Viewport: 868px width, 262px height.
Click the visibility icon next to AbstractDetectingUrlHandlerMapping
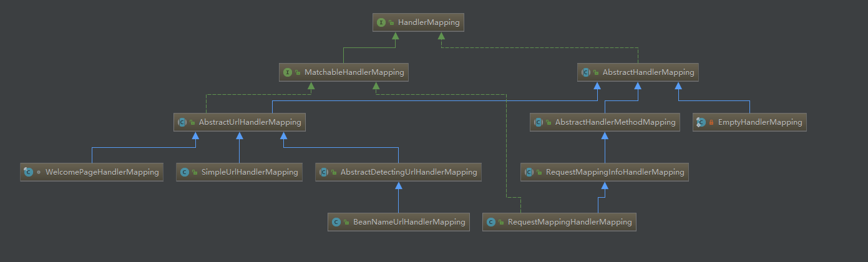pyautogui.click(x=334, y=172)
